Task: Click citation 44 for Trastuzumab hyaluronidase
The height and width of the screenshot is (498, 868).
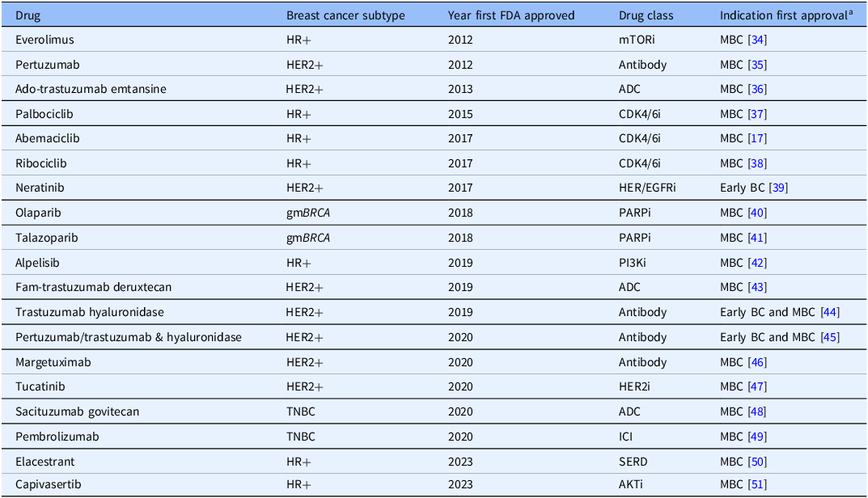Action: [x=830, y=312]
